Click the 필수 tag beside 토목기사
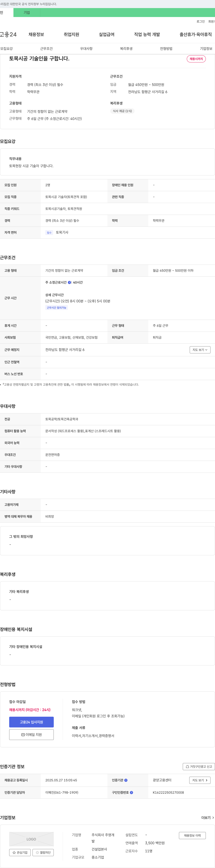The height and width of the screenshot is (868, 215). (49, 233)
